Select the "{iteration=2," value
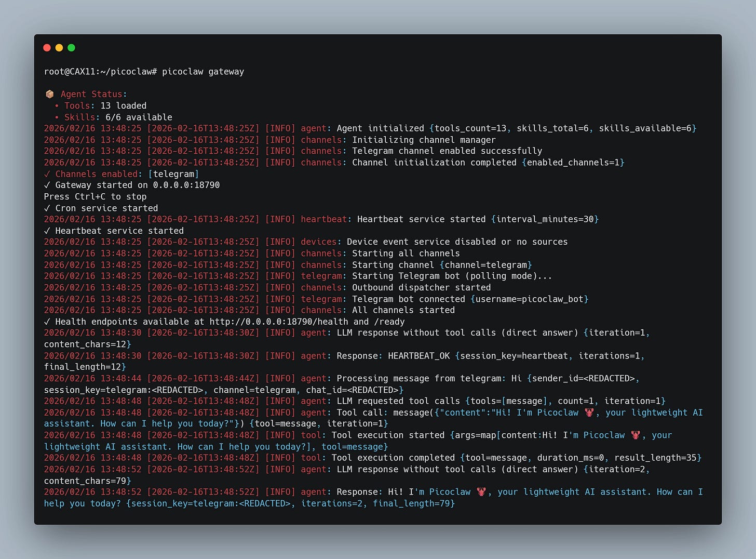 pos(617,470)
